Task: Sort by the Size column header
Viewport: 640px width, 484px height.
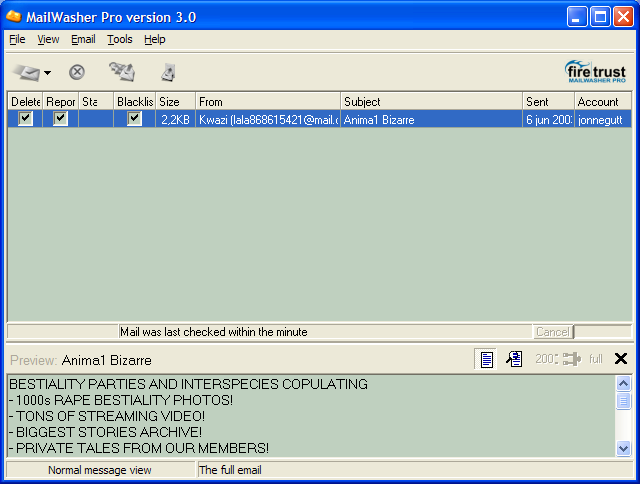Action: [176, 102]
